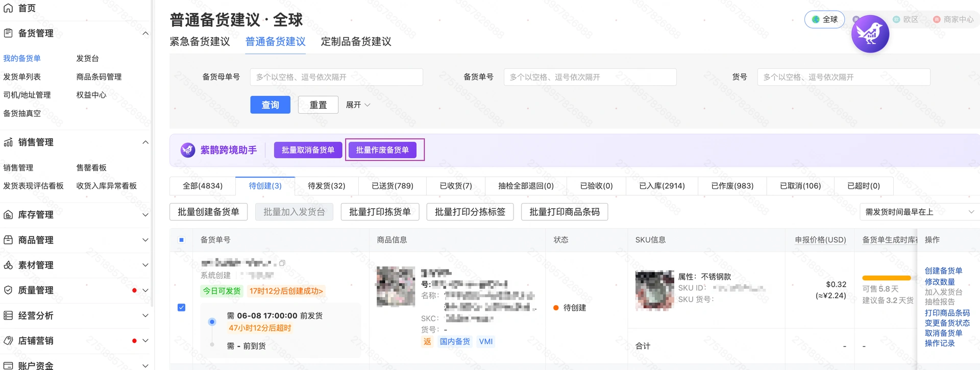Click the 创建备货单 action link

(943, 271)
